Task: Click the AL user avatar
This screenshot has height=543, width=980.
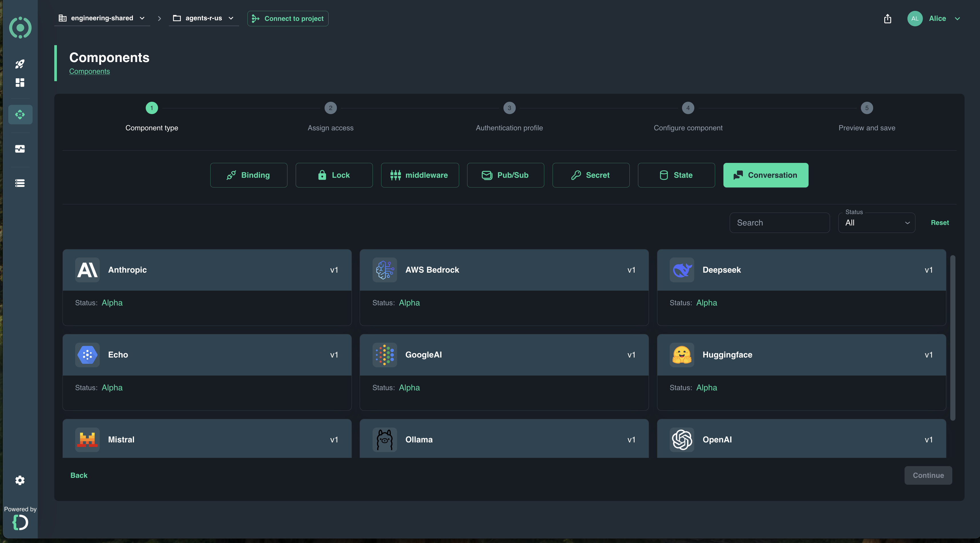Action: point(915,18)
